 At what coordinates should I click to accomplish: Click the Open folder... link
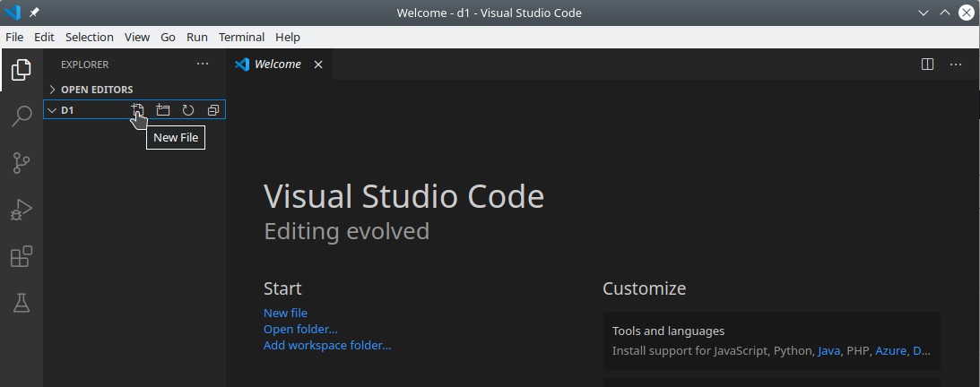(x=300, y=329)
